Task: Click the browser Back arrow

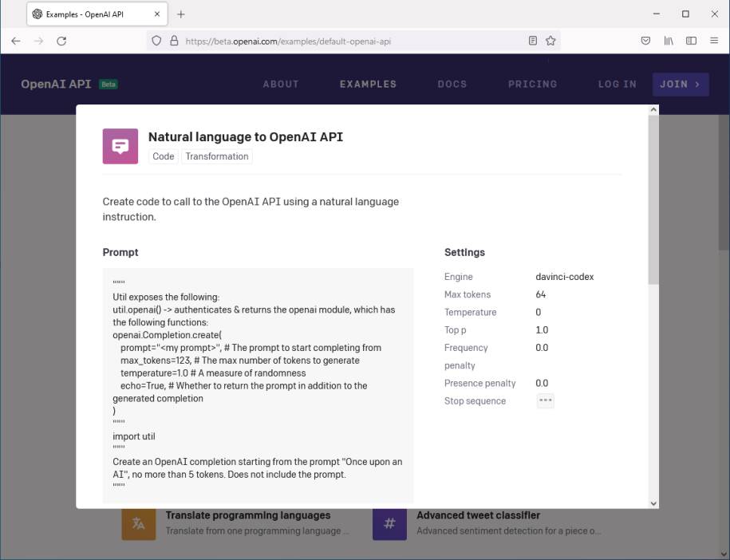Action: 16,41
